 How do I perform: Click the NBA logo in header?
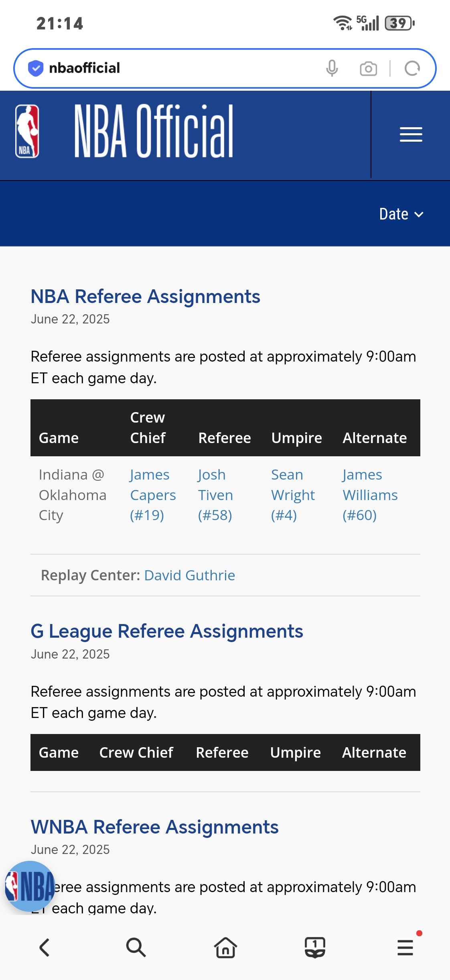pyautogui.click(x=27, y=131)
